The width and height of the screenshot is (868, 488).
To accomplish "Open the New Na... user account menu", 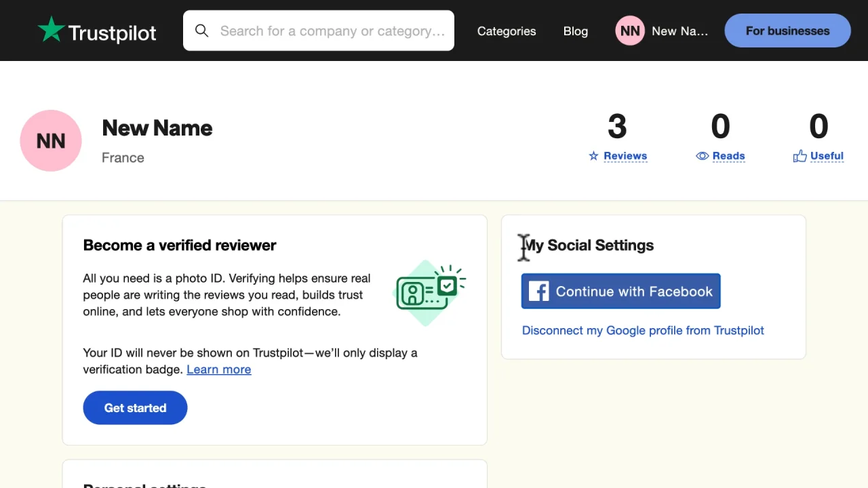I will [x=662, y=31].
